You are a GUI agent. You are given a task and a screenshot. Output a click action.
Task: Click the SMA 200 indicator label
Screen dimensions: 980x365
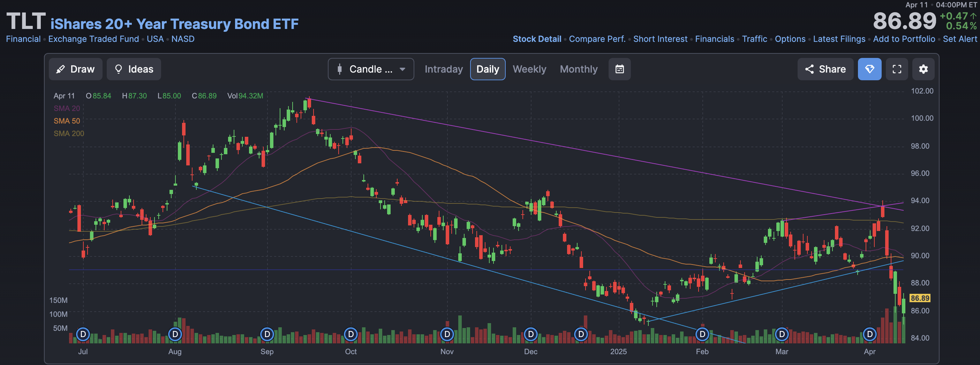click(69, 134)
